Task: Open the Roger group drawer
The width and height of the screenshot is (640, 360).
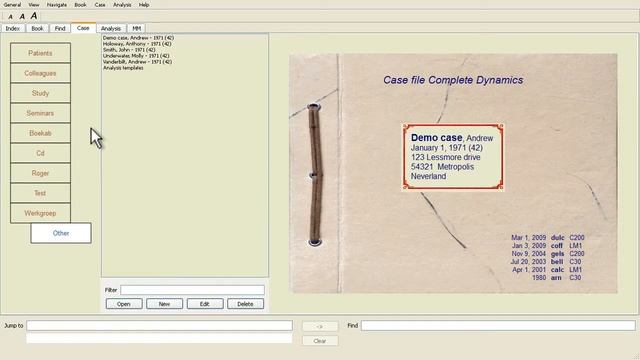Action: [40, 173]
